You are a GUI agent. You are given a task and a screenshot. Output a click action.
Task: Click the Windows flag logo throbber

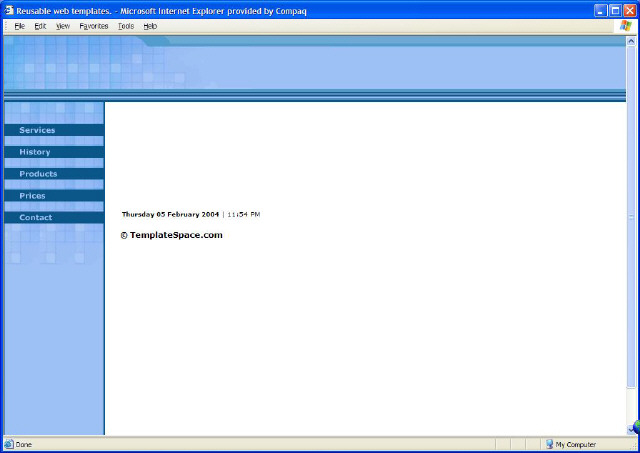click(627, 26)
